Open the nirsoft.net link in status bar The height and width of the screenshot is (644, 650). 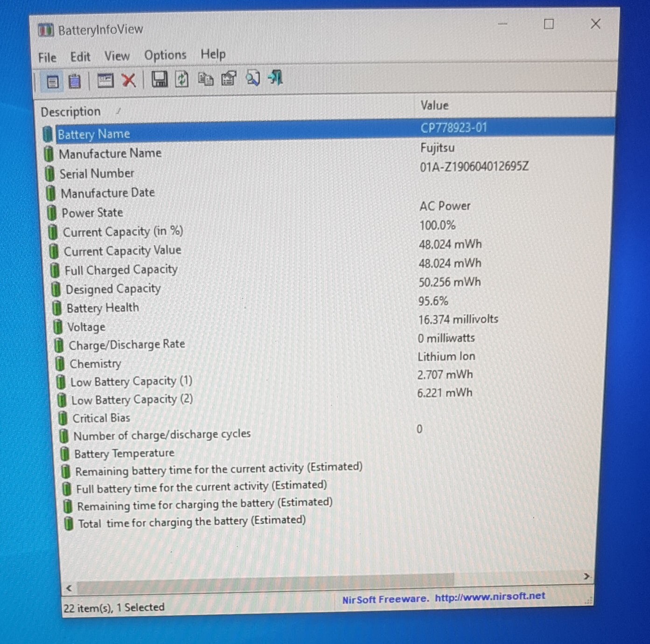coord(490,596)
